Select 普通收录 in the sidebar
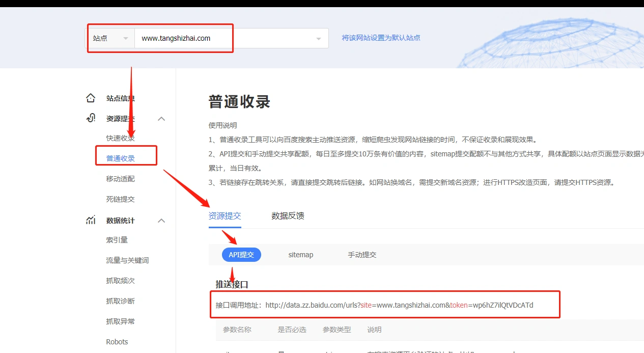644x353 pixels. 121,158
